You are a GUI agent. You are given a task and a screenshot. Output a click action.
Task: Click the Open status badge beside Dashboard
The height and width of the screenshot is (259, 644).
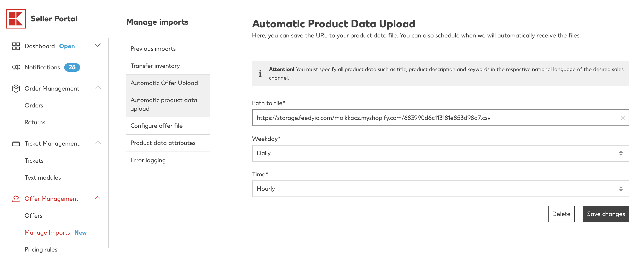(67, 46)
